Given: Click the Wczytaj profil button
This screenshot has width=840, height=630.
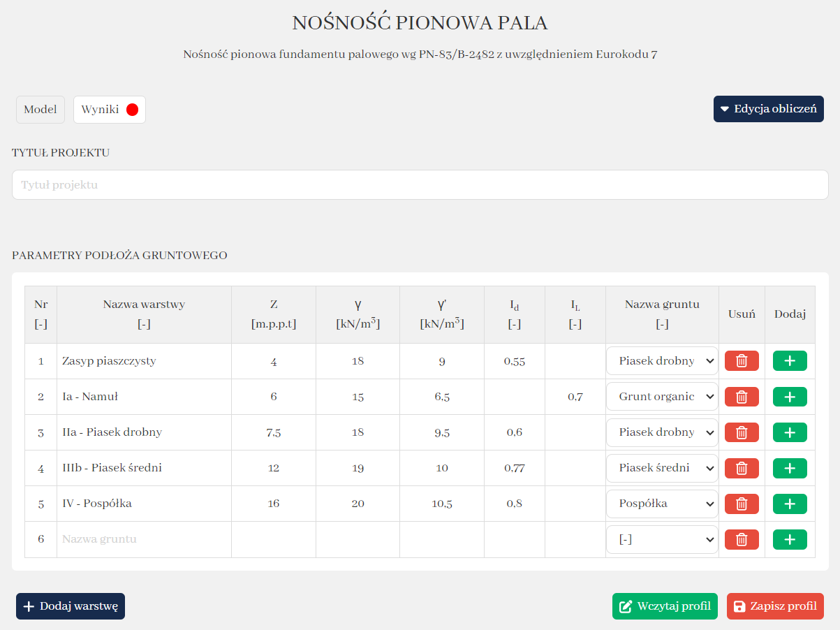Looking at the screenshot, I should (665, 606).
